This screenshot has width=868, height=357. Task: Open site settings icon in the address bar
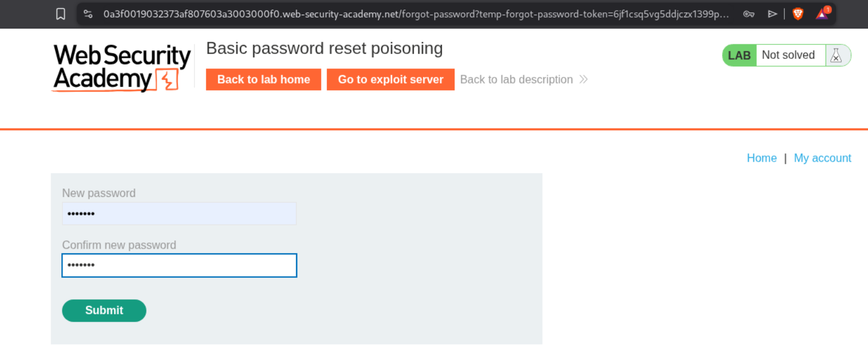(x=88, y=14)
